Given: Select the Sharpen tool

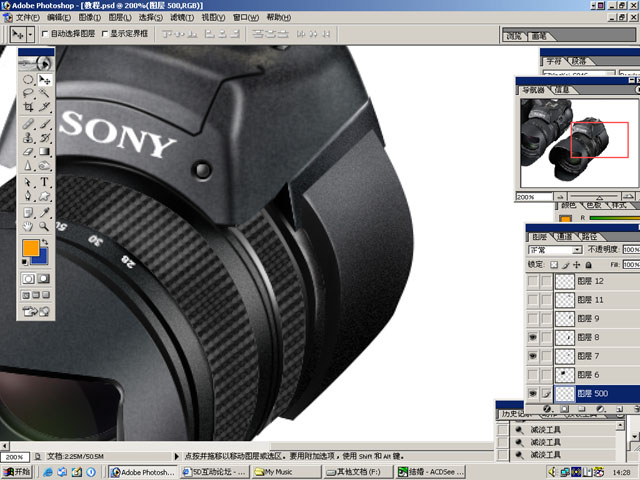Looking at the screenshot, I should point(28,165).
